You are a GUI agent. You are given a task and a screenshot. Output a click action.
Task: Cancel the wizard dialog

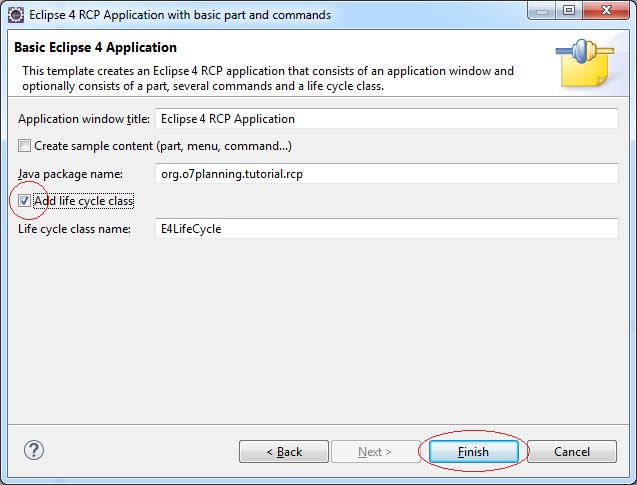pos(572,452)
